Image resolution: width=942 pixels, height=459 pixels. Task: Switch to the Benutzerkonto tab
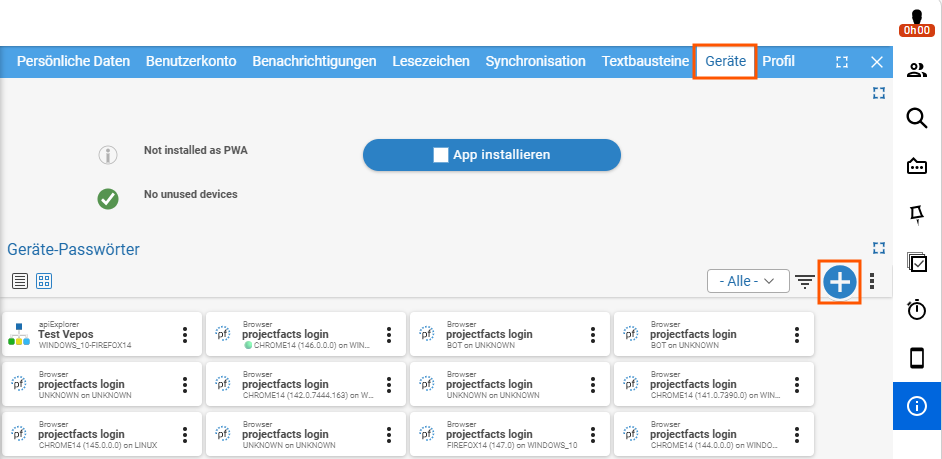tap(191, 61)
